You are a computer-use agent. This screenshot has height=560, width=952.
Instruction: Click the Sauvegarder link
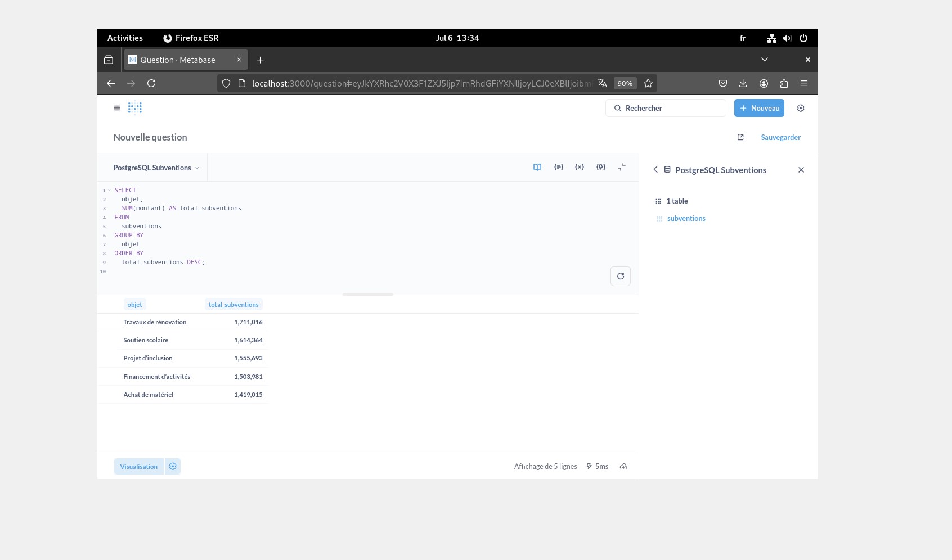tap(780, 137)
